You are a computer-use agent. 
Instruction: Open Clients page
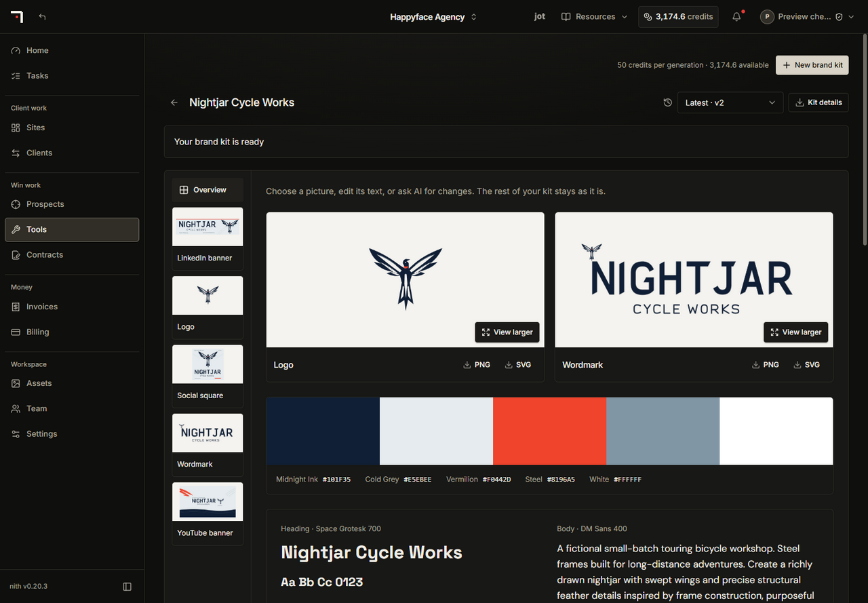click(x=72, y=153)
